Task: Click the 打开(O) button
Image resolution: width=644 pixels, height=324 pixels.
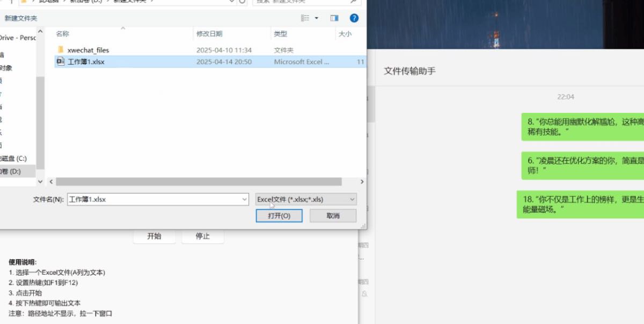Action: (279, 215)
